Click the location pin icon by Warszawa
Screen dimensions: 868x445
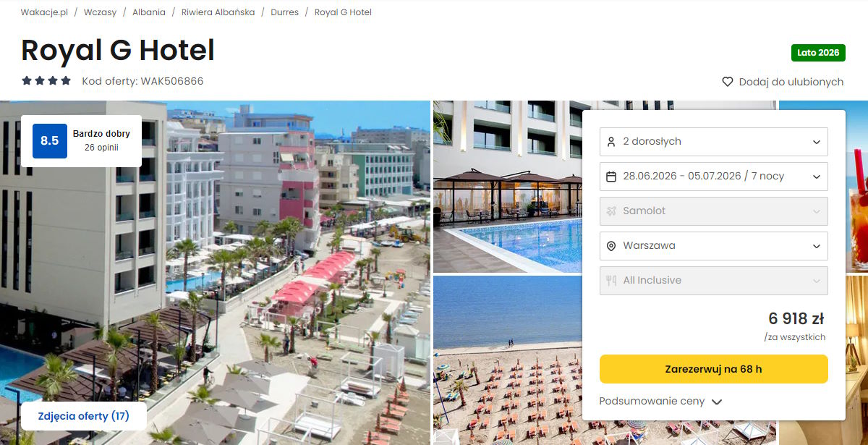[611, 245]
